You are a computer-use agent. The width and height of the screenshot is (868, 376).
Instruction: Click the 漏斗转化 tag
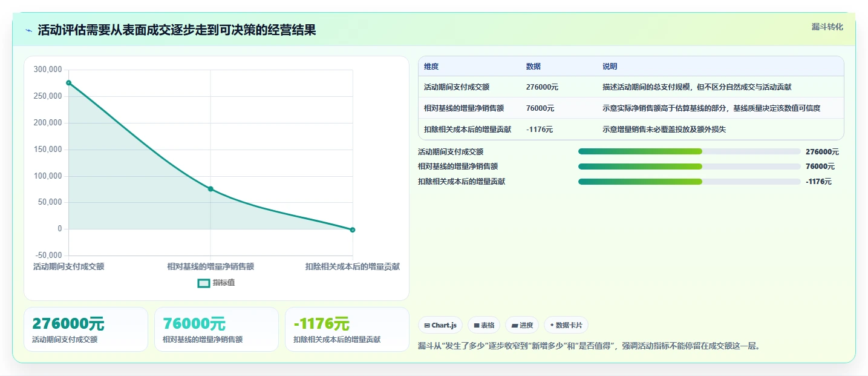click(827, 27)
